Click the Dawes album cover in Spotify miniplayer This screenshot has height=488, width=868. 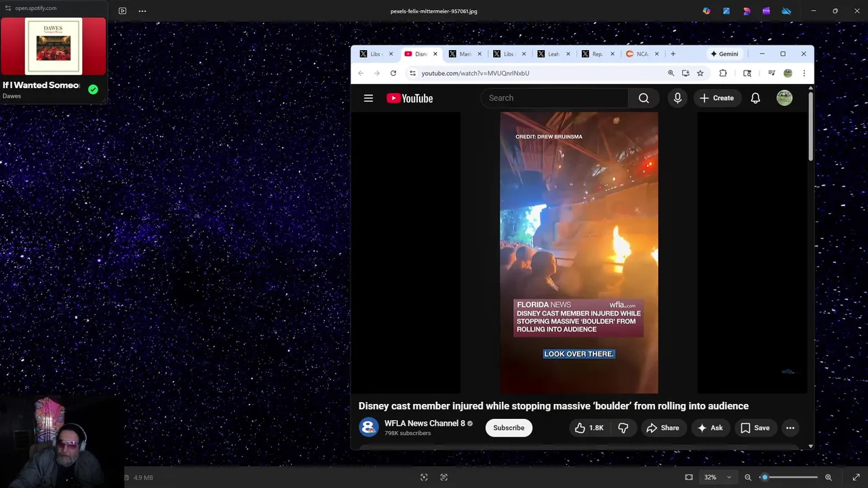54,46
